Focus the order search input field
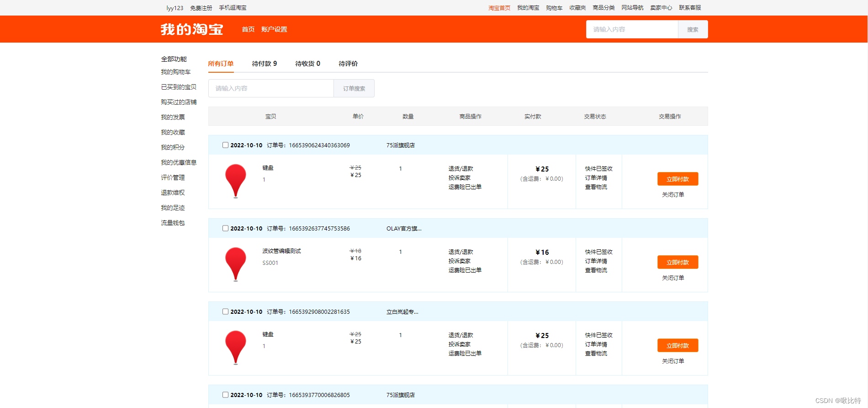The height and width of the screenshot is (408, 868). [271, 88]
